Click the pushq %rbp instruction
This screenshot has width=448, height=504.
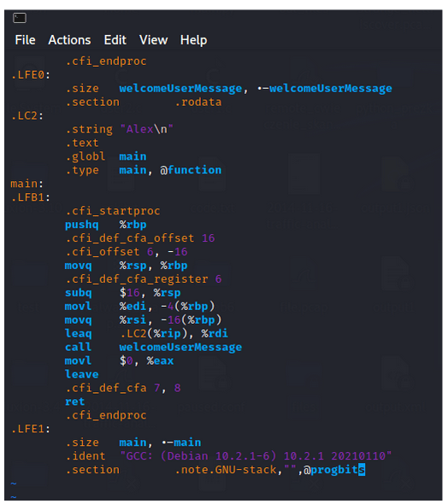click(106, 225)
